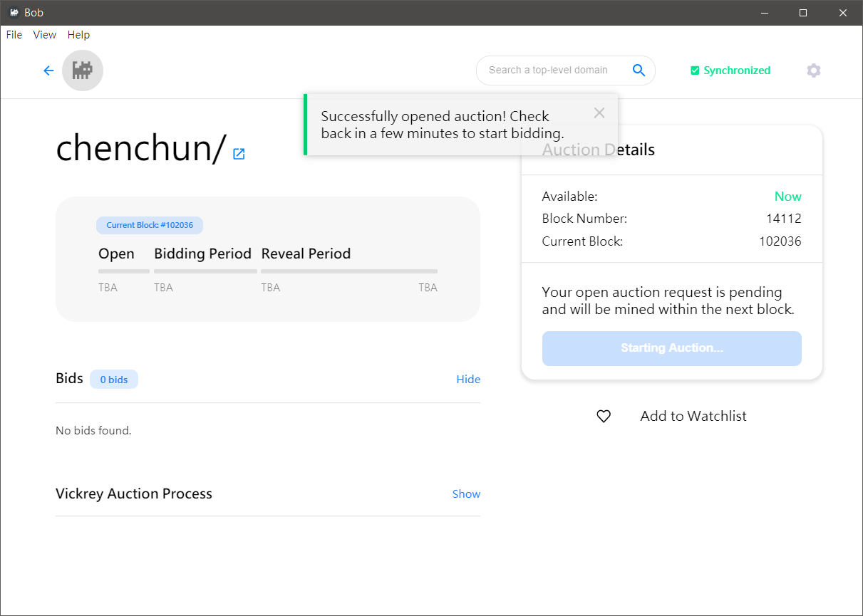The image size is (863, 616).
Task: Open the Help menu
Action: (78, 35)
